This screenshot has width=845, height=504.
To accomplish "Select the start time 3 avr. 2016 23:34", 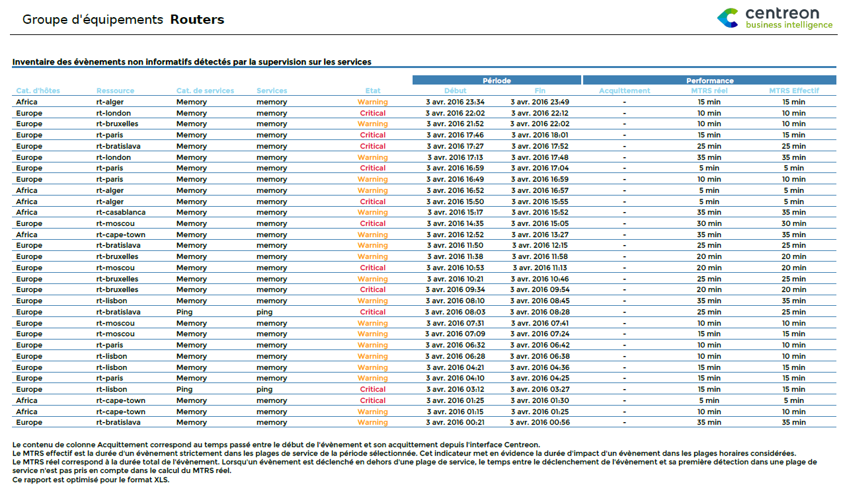I will point(455,102).
